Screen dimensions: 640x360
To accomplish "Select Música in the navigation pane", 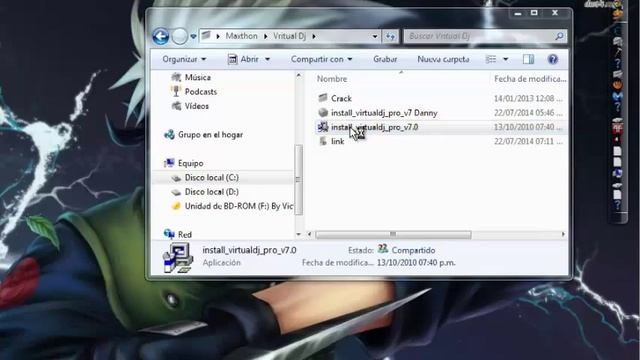I will pyautogui.click(x=198, y=77).
